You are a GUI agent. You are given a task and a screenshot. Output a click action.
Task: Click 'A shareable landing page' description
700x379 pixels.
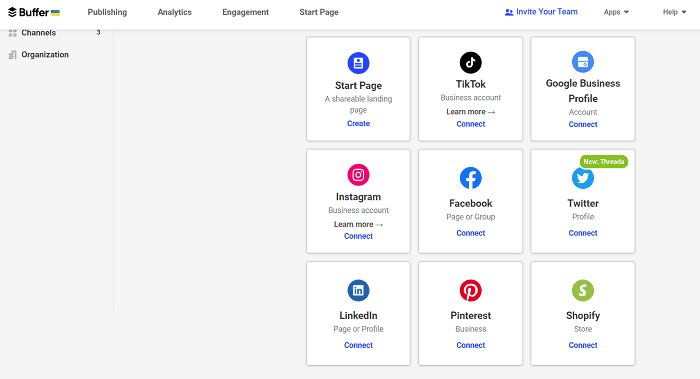tap(358, 104)
